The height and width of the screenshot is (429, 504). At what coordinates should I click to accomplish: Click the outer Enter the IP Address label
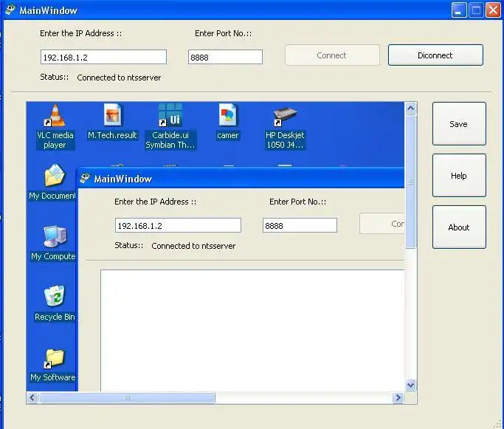pyautogui.click(x=81, y=33)
